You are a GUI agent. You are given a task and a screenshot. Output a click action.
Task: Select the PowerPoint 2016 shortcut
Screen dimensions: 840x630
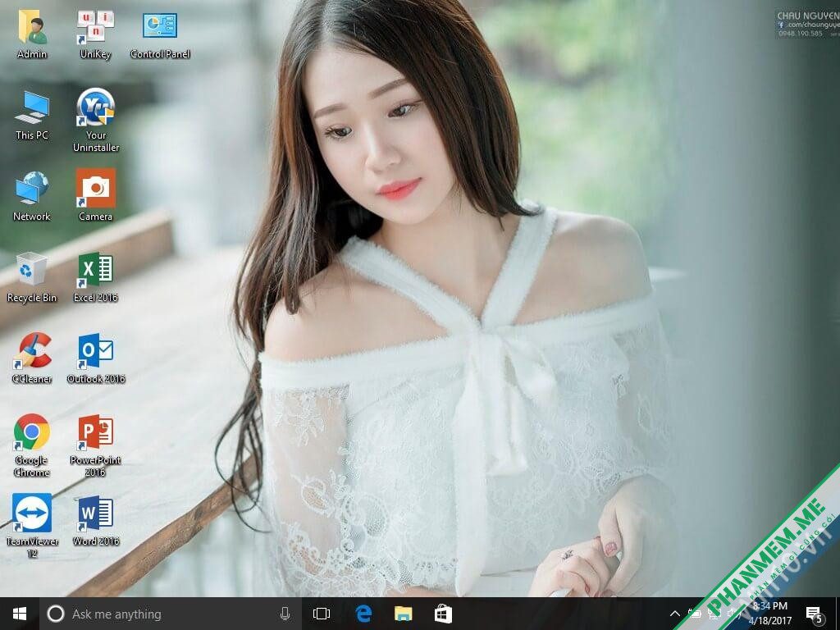(x=96, y=445)
